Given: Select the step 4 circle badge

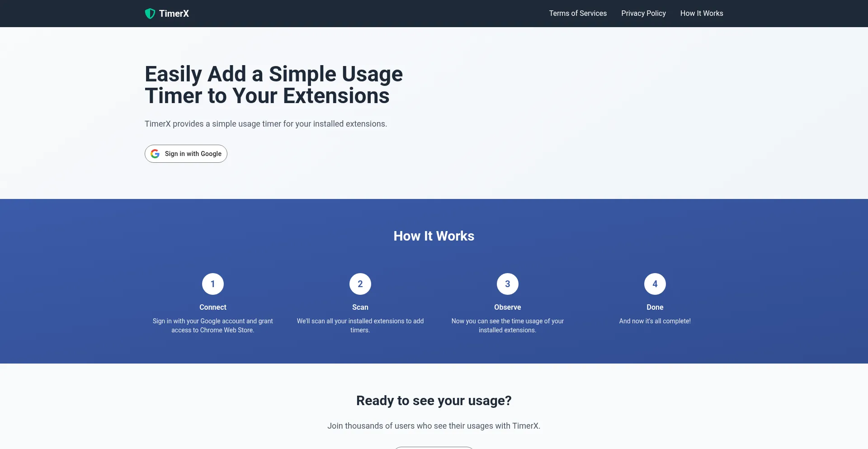Looking at the screenshot, I should 655,284.
